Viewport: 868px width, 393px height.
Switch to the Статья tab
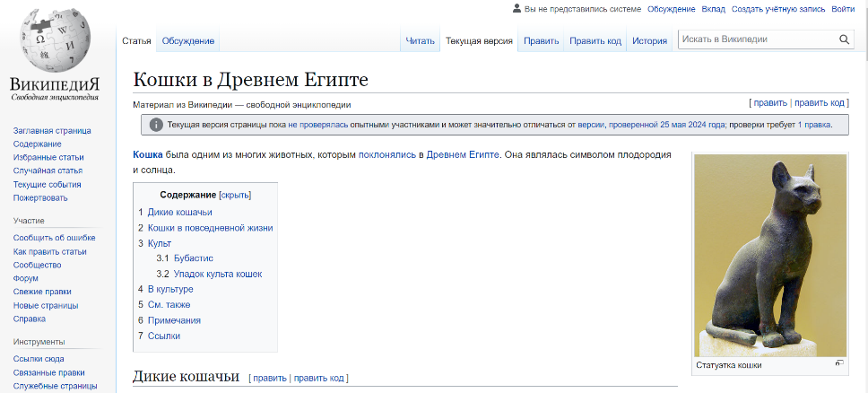[x=136, y=41]
